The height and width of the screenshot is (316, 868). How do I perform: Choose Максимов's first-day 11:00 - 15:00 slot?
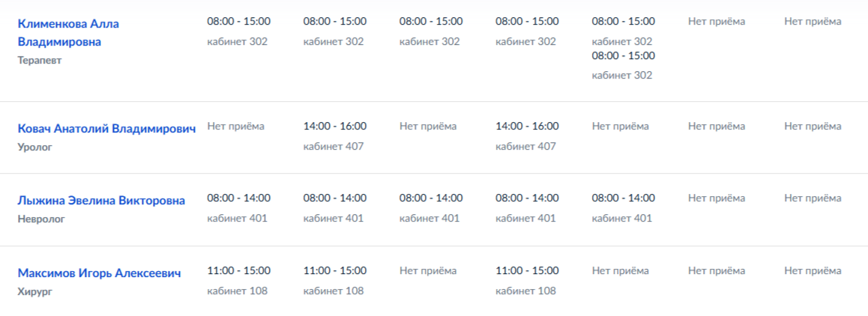(x=239, y=270)
